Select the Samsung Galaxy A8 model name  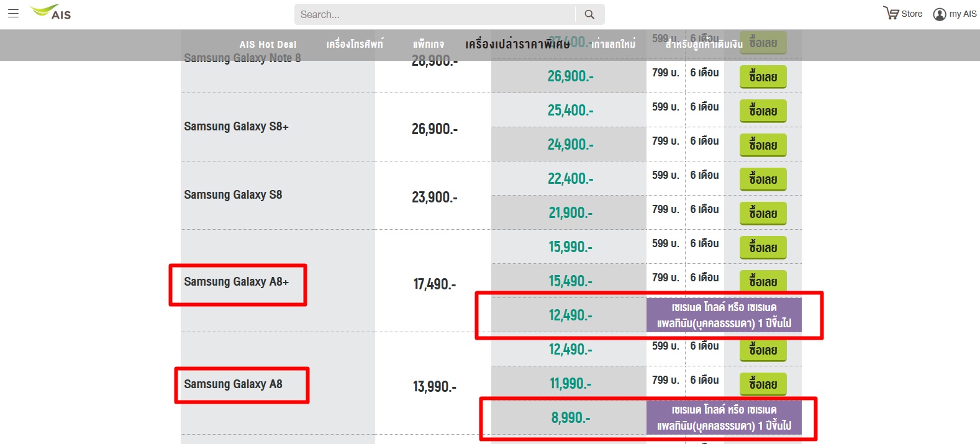(233, 384)
